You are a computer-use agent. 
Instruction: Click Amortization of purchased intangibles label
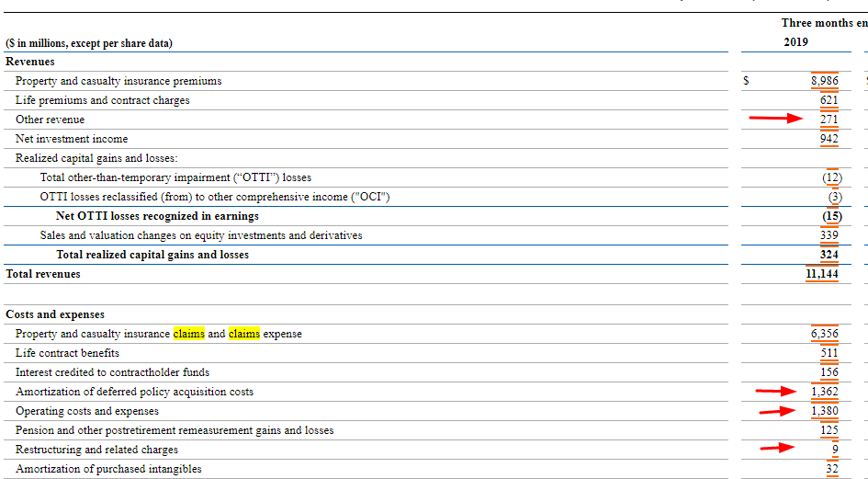(108, 469)
